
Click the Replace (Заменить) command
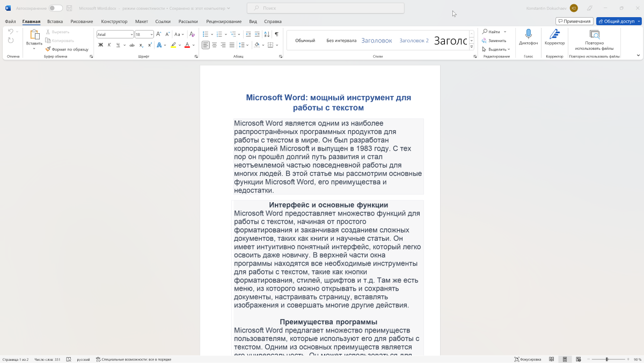click(x=494, y=40)
